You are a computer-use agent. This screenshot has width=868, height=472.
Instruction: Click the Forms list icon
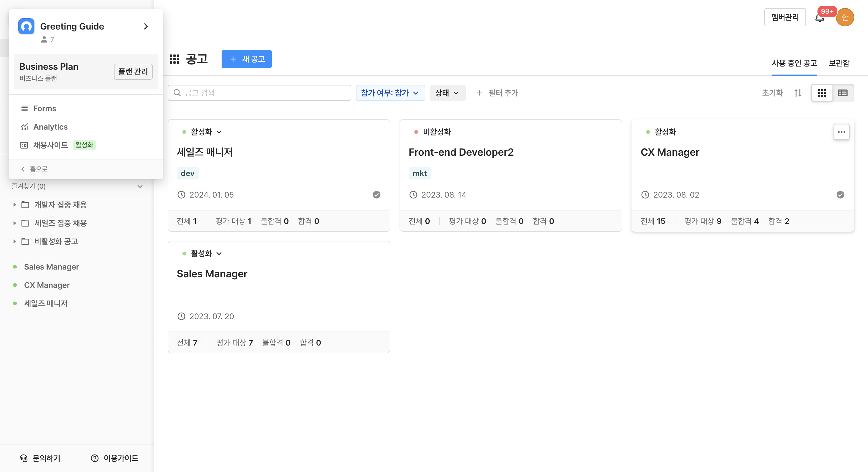coord(24,108)
